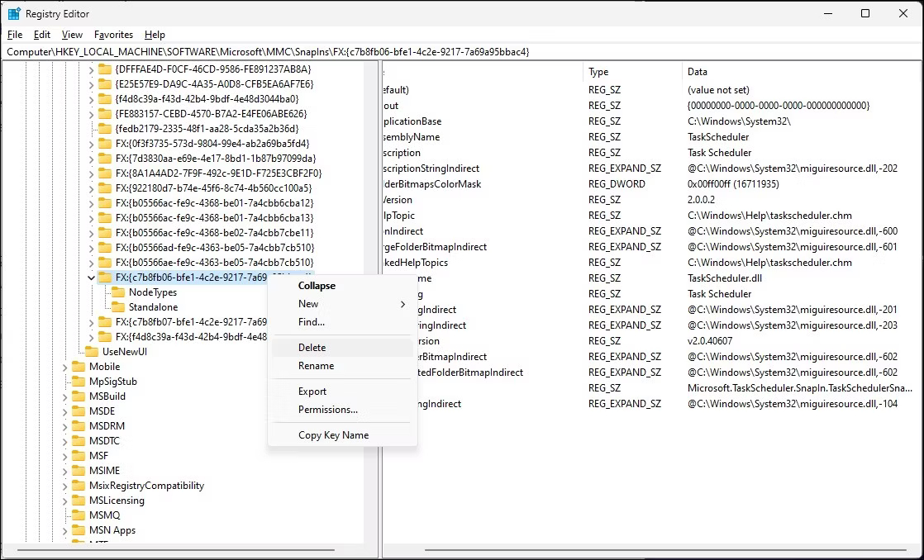
Task: Click the Registry Editor app icon in title bar
Action: click(x=14, y=13)
